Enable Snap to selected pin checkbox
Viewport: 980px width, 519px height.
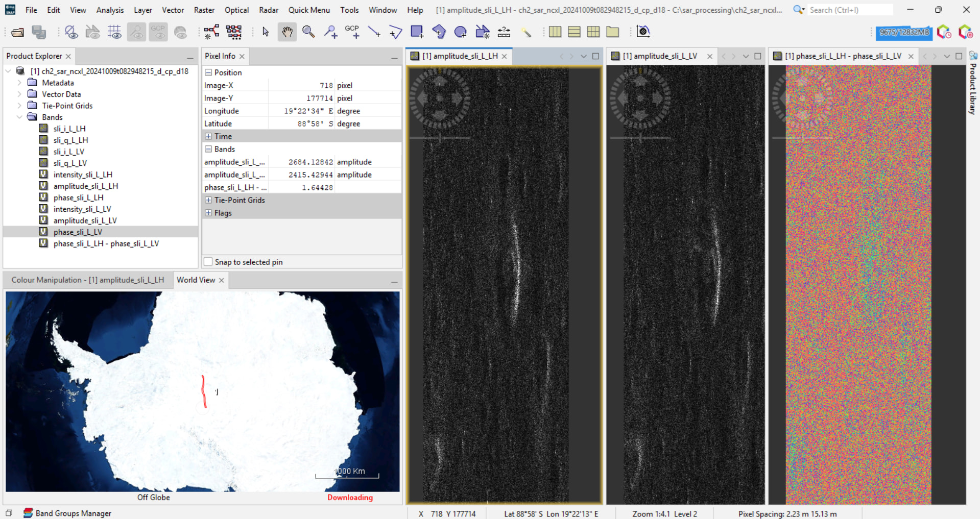(x=208, y=262)
